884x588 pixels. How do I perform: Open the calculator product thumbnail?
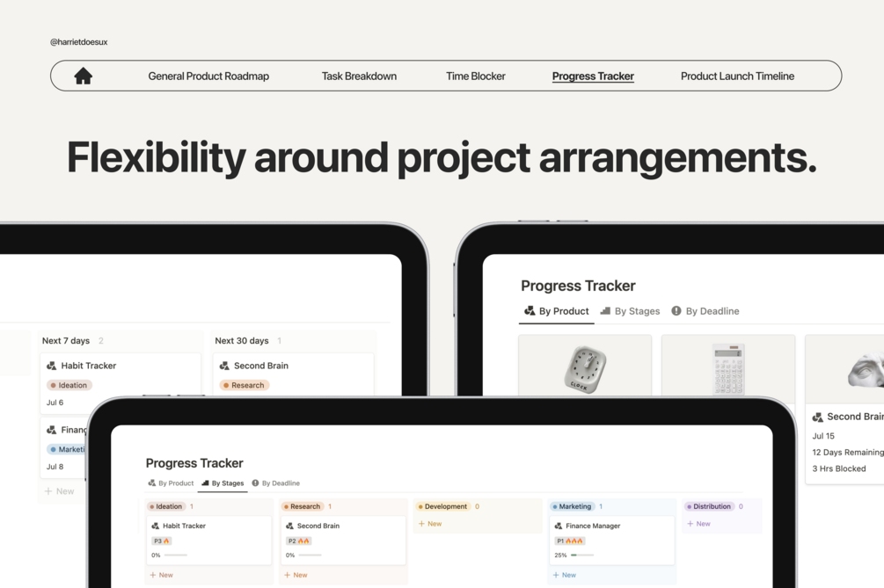[727, 369]
